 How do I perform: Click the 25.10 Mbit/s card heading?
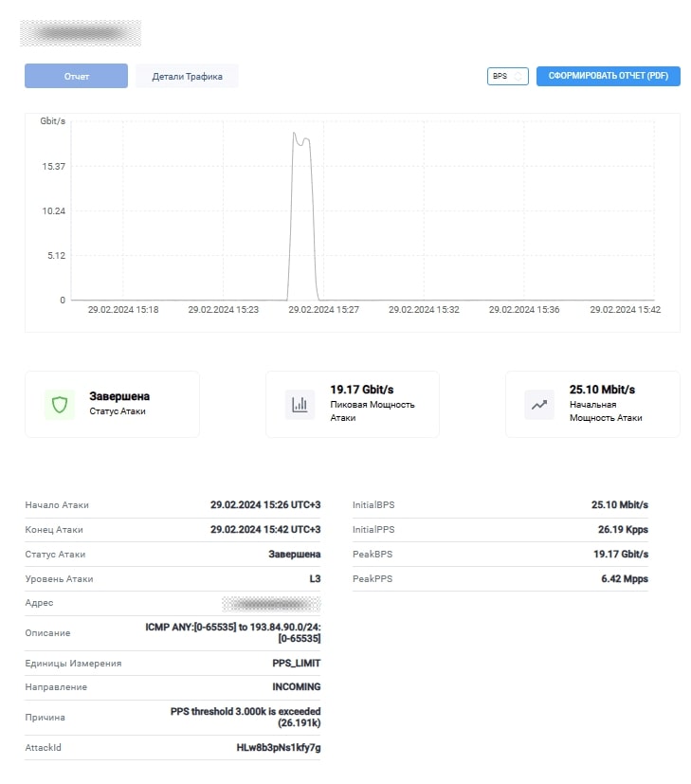click(x=602, y=390)
